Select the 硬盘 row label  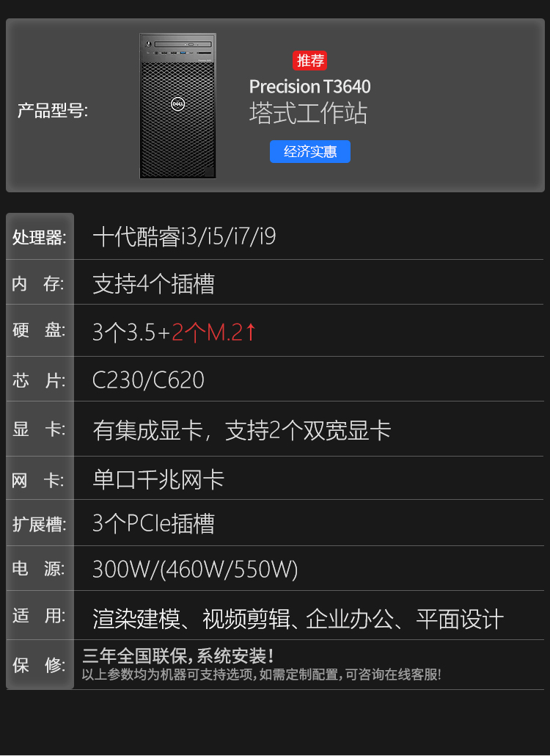(39, 330)
